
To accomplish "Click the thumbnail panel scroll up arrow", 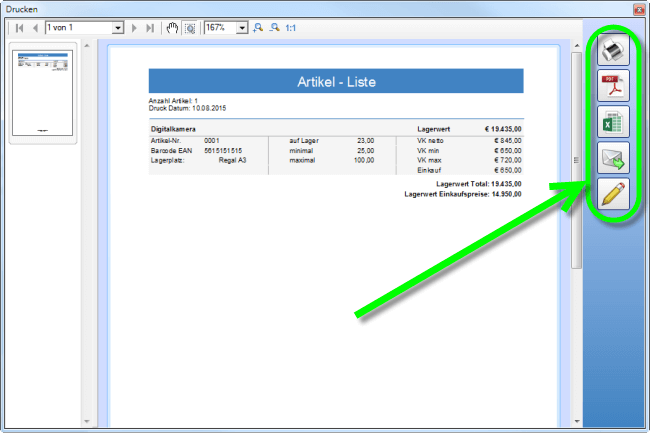I will point(87,46).
